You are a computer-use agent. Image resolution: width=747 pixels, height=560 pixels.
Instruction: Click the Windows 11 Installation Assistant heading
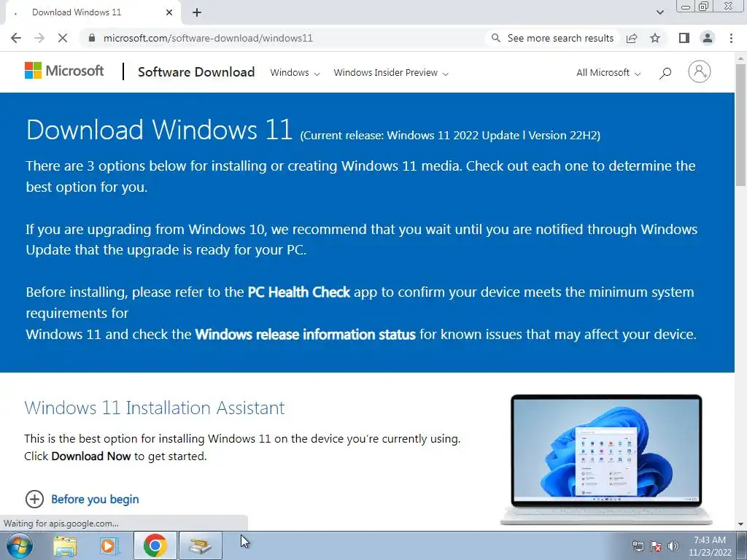pos(155,408)
